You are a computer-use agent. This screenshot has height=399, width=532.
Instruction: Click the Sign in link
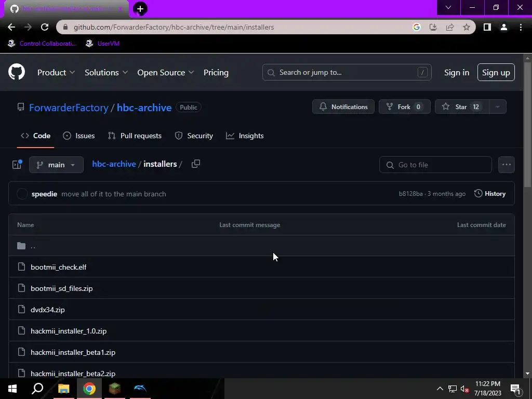457,72
